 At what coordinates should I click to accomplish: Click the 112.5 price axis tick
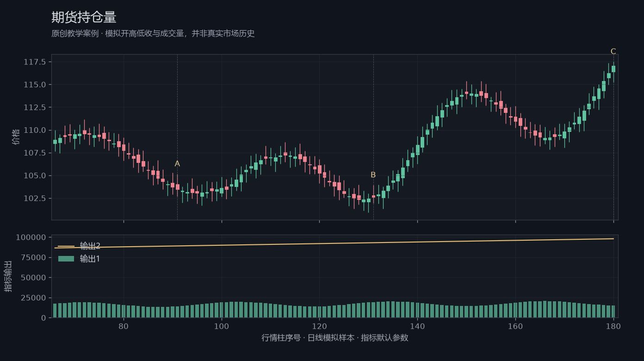(35, 107)
